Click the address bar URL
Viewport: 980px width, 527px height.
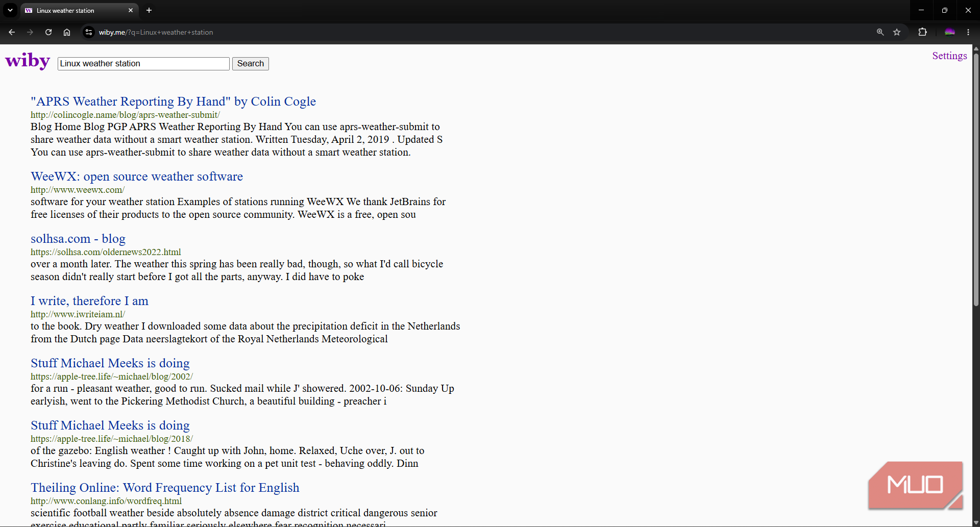click(x=156, y=32)
